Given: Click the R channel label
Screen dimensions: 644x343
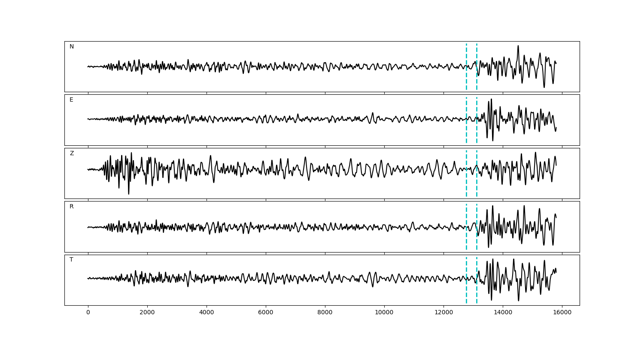Looking at the screenshot, I should [72, 207].
